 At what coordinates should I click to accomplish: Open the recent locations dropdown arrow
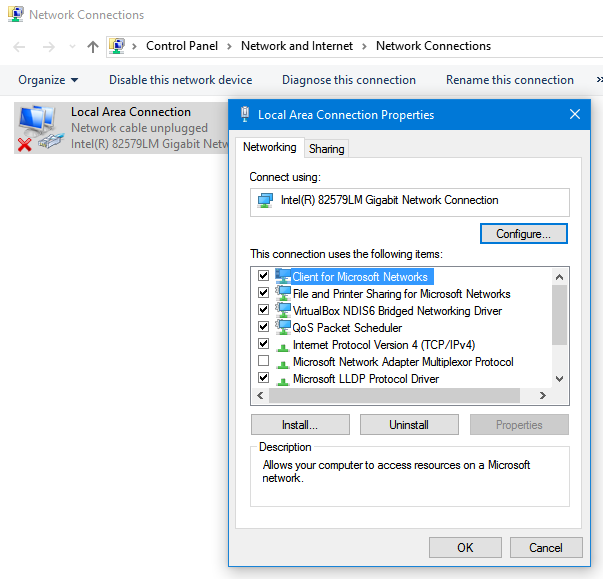pos(72,47)
